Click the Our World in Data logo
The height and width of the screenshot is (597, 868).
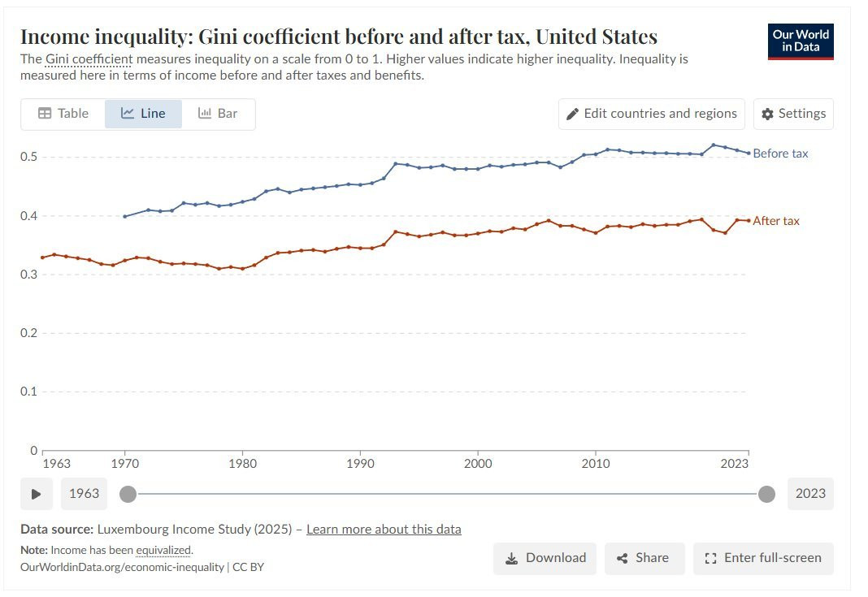[x=800, y=41]
